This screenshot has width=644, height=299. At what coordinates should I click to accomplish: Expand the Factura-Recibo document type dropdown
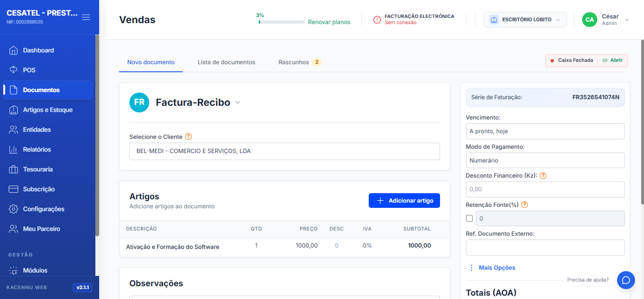[238, 103]
